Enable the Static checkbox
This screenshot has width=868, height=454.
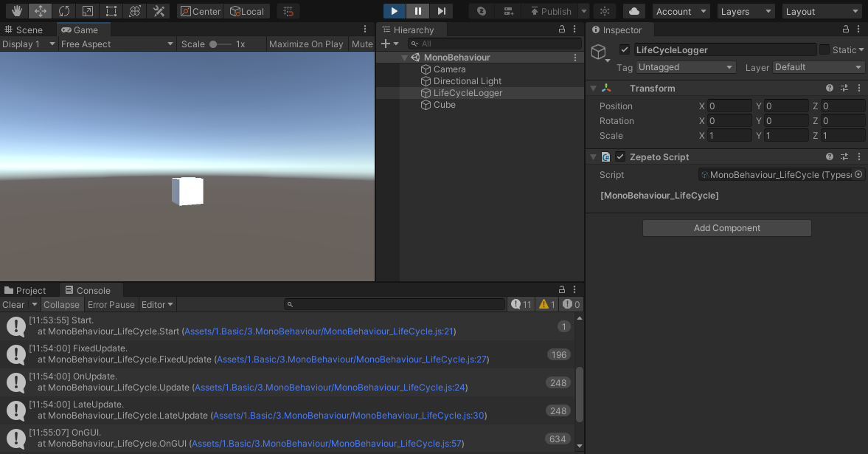[x=824, y=50]
